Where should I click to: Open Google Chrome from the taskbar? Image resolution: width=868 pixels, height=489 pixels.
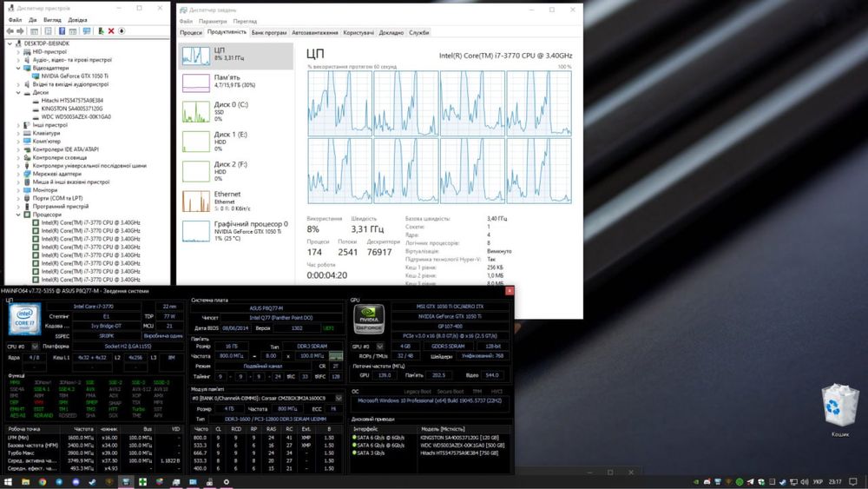click(42, 482)
